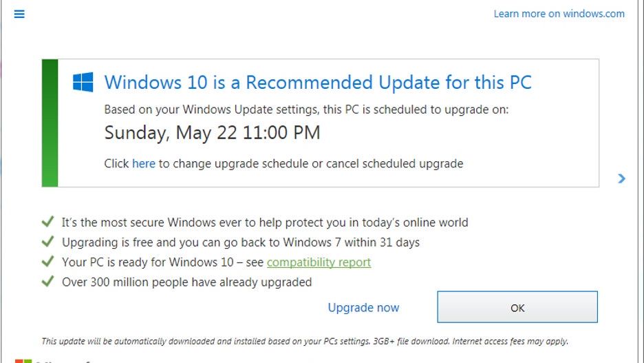Image resolution: width=644 pixels, height=363 pixels.
Task: Open the hamburger menu icon
Action: [x=19, y=14]
